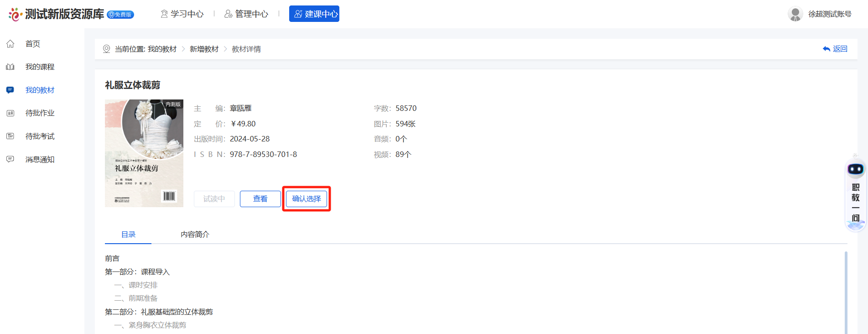This screenshot has height=334, width=868.
Task: Open the 学习中心 menu
Action: [x=182, y=14]
